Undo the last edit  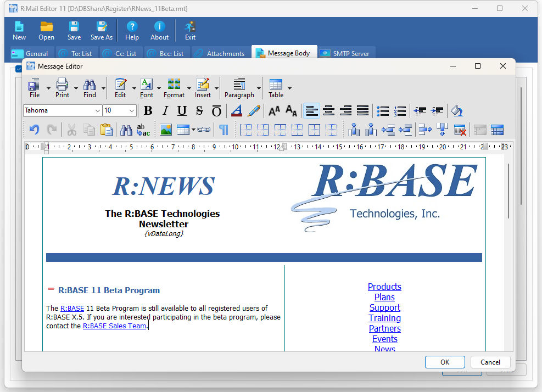tap(34, 130)
